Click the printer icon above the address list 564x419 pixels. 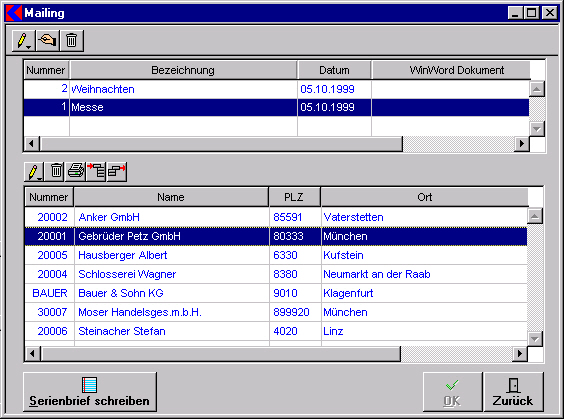click(x=76, y=172)
